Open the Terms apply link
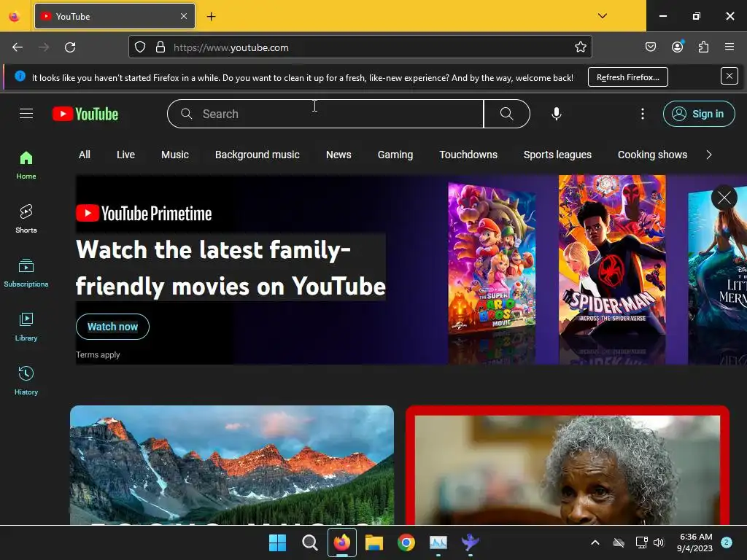The image size is (747, 560). click(x=98, y=355)
